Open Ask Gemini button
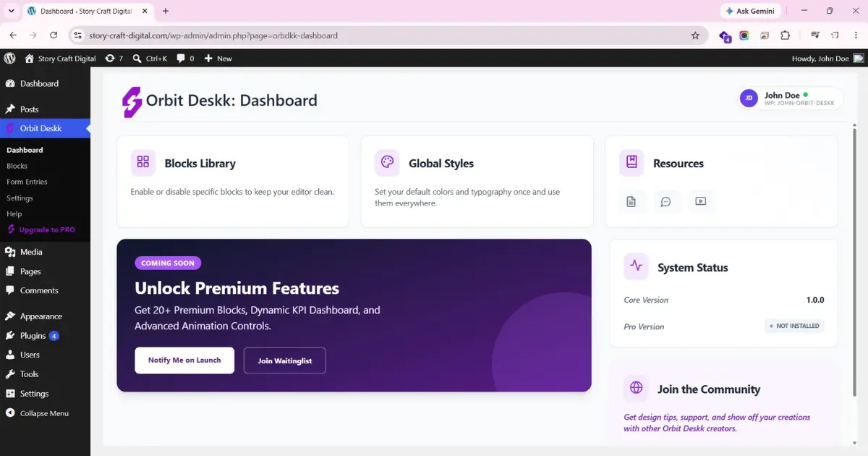 tap(749, 11)
